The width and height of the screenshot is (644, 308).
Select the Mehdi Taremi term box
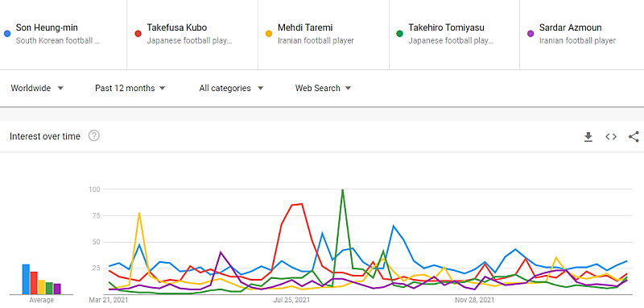324,35
